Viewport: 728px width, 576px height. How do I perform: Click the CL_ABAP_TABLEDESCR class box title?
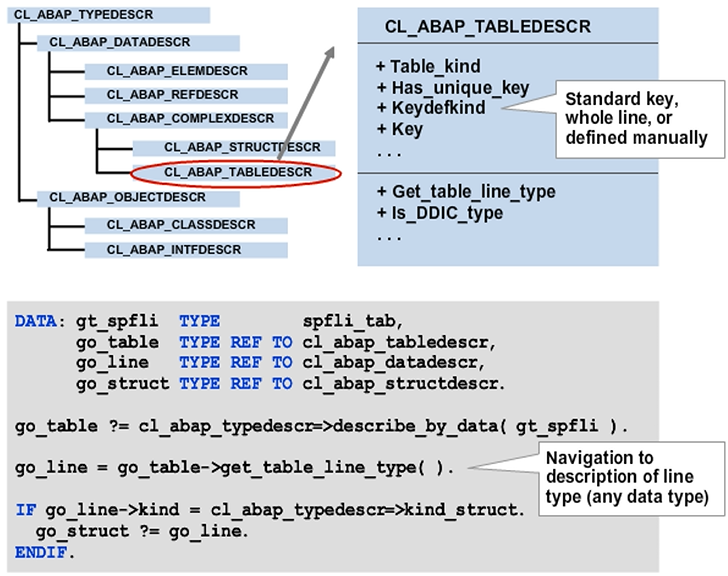click(x=488, y=26)
